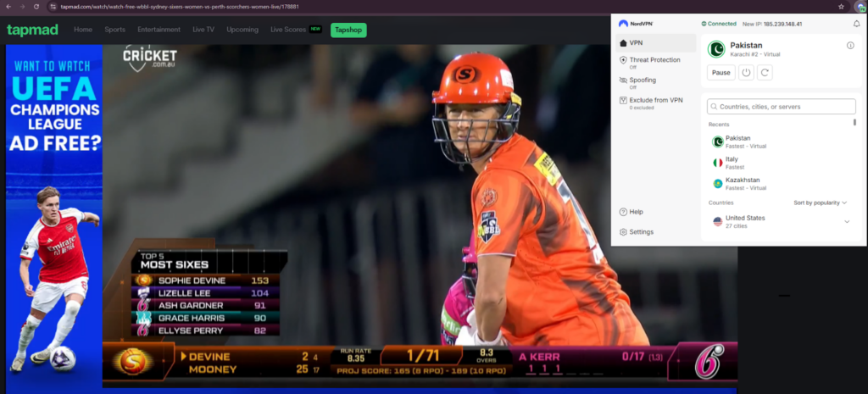Click the 1/71 score on scoreboard
The width and height of the screenshot is (868, 394).
(x=421, y=355)
